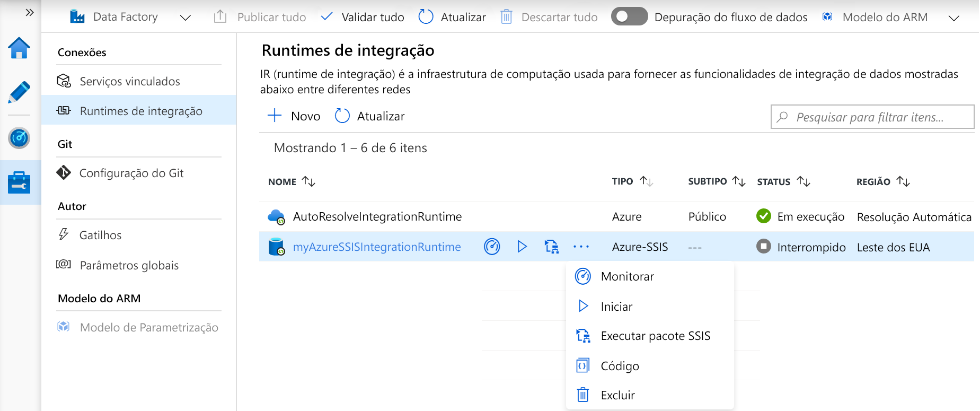Expand the Data Factory dropdown chevron
The width and height of the screenshot is (980, 411).
click(185, 18)
